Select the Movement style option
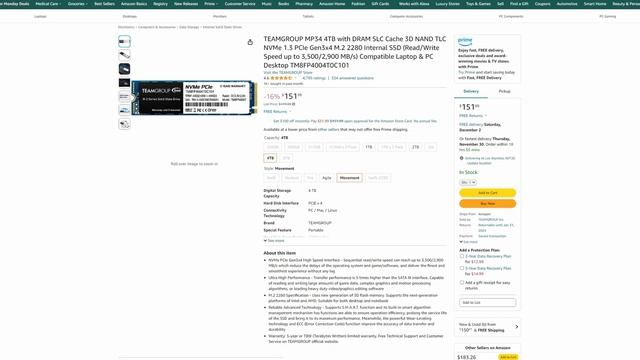The height and width of the screenshot is (360, 640). pyautogui.click(x=349, y=178)
